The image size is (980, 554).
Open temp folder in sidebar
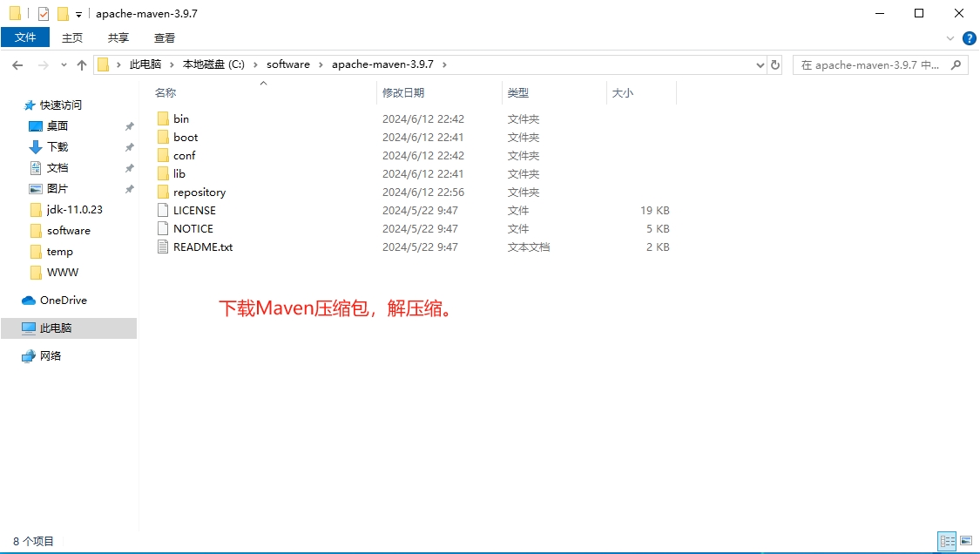[59, 252]
